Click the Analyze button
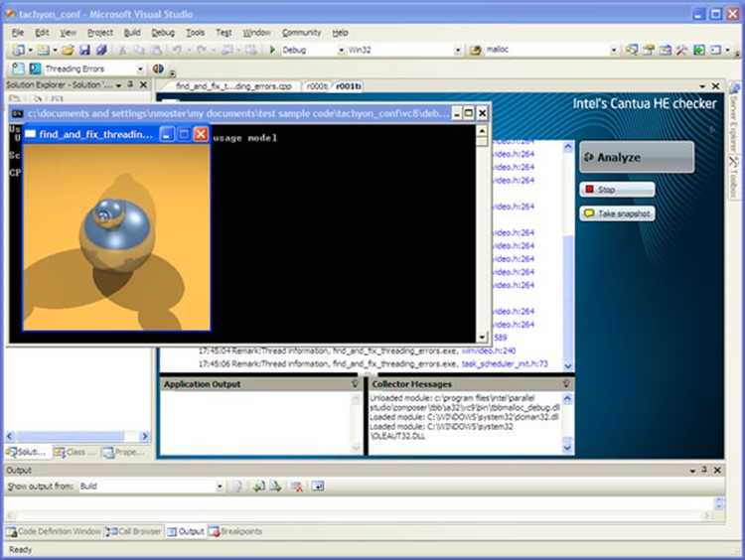 [x=637, y=157]
